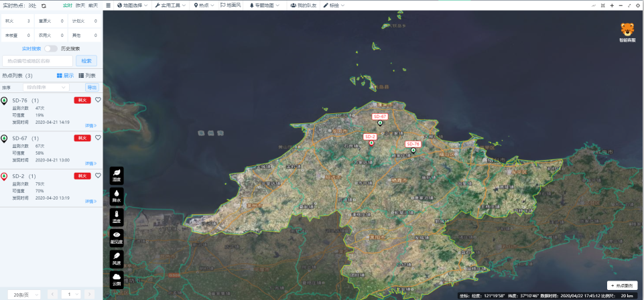Favorite hotspot SD-76 with heart icon
This screenshot has width=644, height=300.
point(98,100)
